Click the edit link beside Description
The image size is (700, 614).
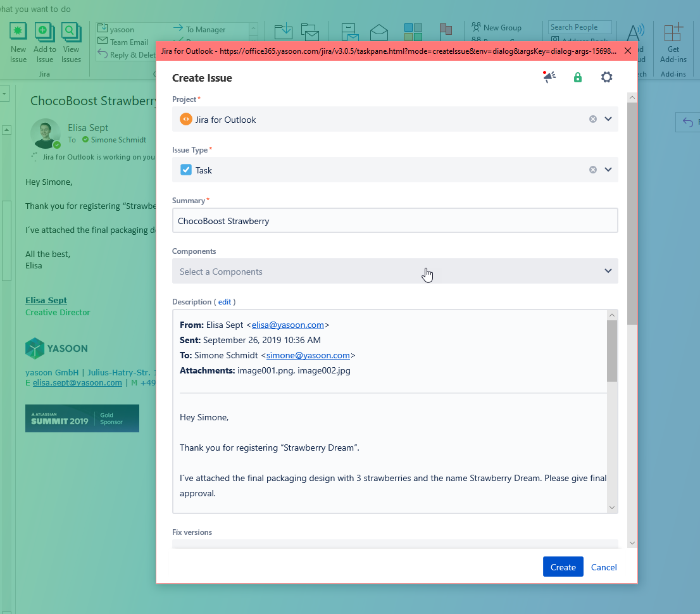click(x=225, y=302)
